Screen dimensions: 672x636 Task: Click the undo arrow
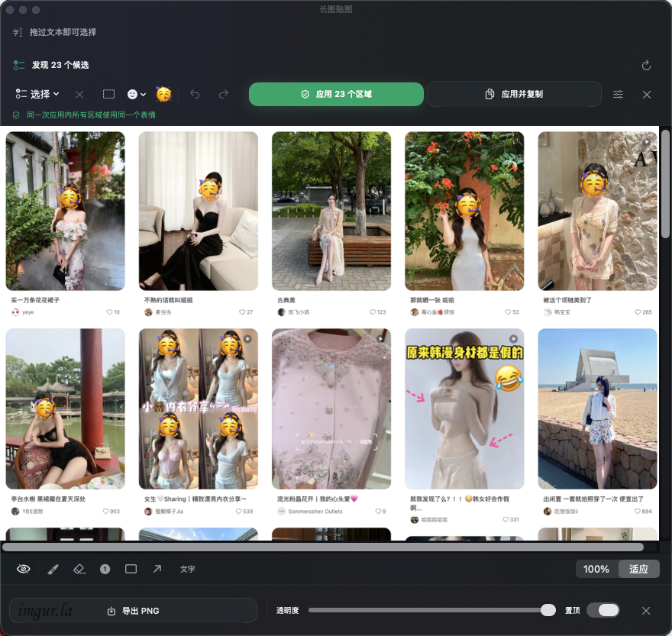tap(195, 94)
